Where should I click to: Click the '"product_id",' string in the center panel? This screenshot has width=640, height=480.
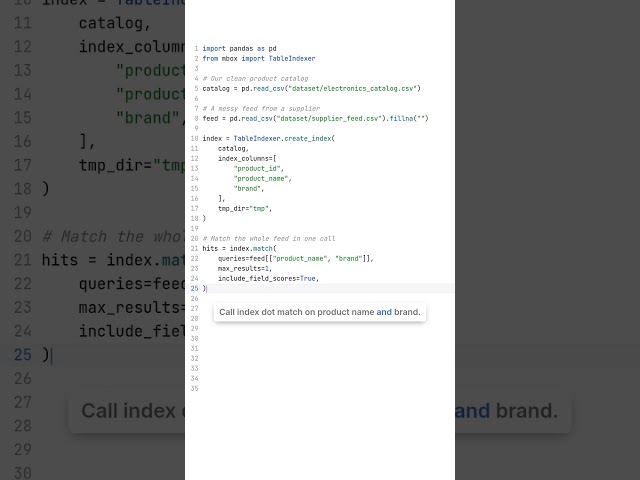pyautogui.click(x=259, y=169)
